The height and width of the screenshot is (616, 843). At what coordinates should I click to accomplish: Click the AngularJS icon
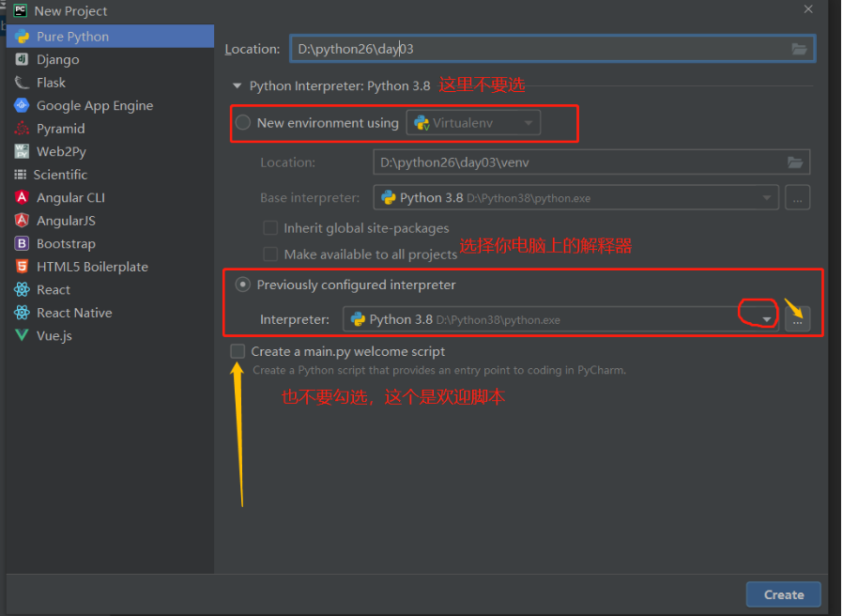pos(22,221)
